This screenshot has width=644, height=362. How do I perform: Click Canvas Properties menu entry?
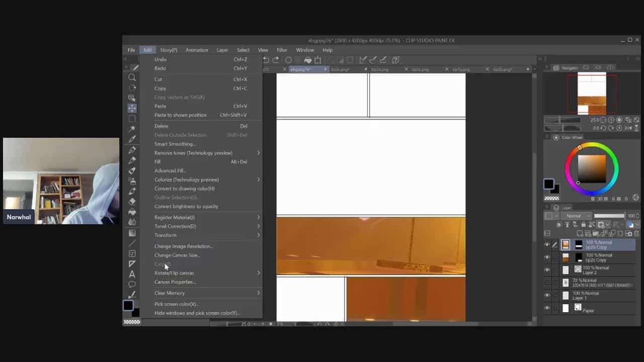tap(175, 282)
